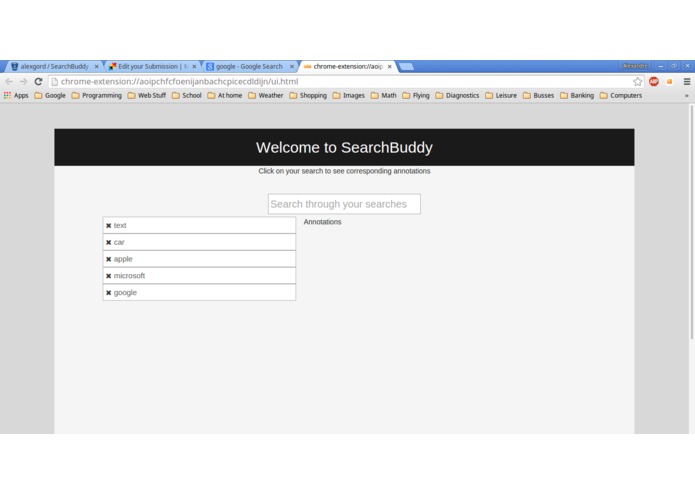695x494 pixels.
Task: Bookmark this page with the star icon
Action: [x=637, y=82]
